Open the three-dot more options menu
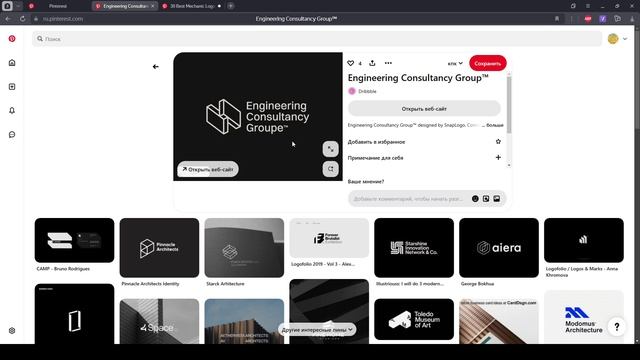Image resolution: width=640 pixels, height=360 pixels. coord(388,63)
